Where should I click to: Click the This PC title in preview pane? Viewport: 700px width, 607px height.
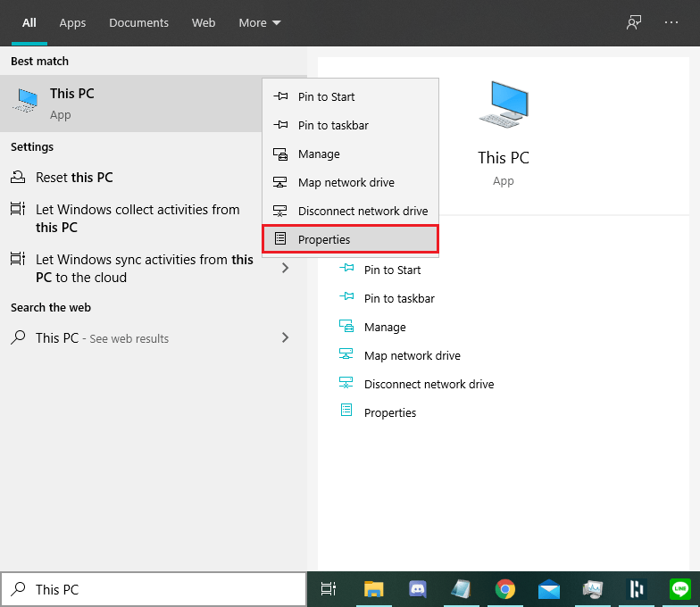(x=504, y=157)
